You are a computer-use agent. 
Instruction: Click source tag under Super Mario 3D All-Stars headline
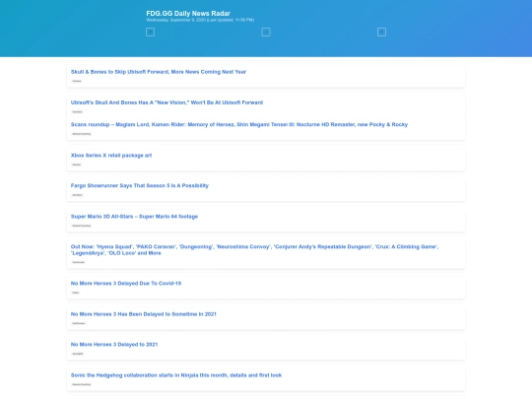pyautogui.click(x=82, y=226)
